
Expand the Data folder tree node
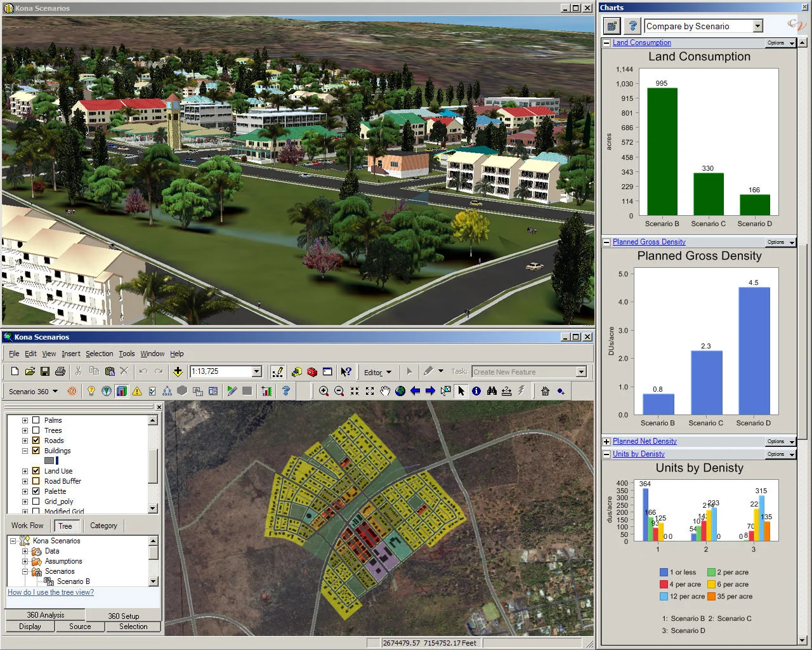[25, 551]
